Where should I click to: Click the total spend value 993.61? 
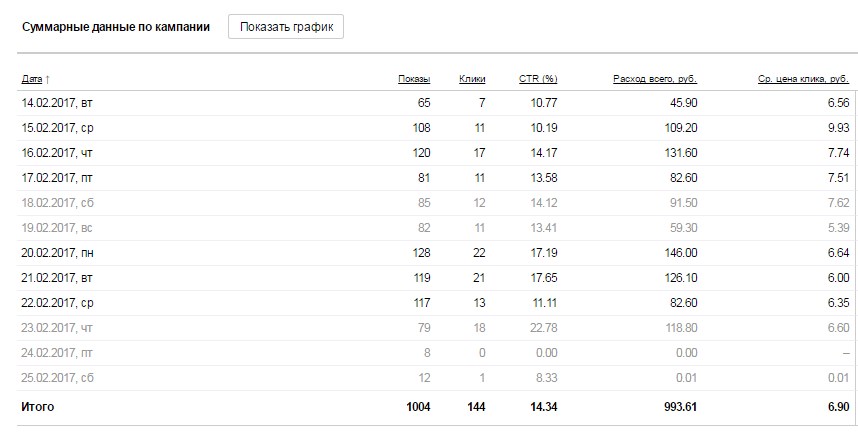click(677, 407)
